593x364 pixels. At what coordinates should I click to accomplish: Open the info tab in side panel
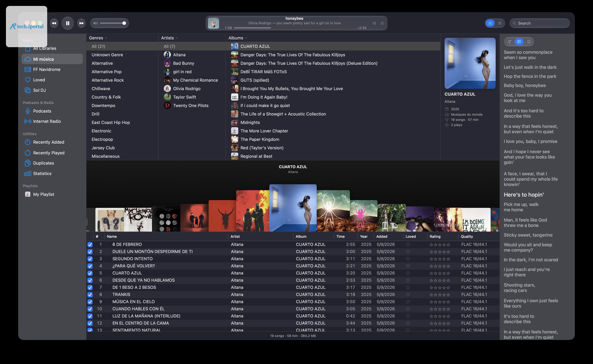pyautogui.click(x=529, y=42)
